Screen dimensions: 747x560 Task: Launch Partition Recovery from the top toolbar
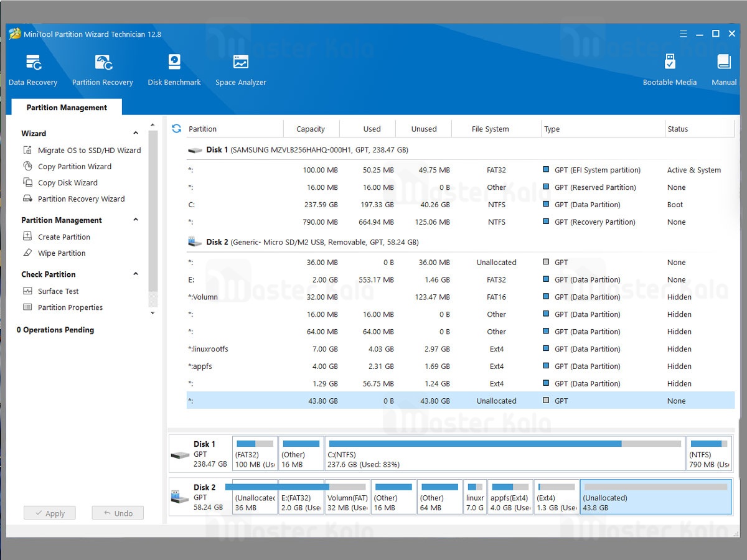[103, 70]
